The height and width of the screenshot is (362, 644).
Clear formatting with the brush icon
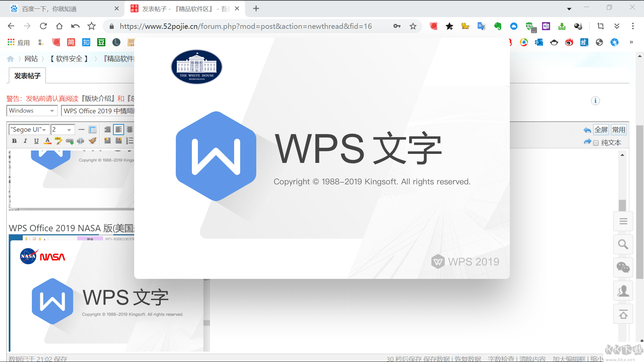[x=93, y=141]
